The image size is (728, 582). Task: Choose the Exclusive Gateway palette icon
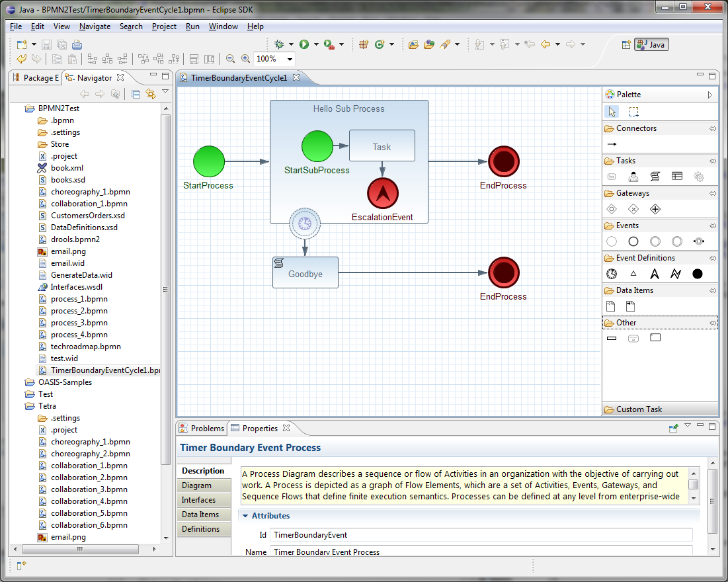[633, 209]
